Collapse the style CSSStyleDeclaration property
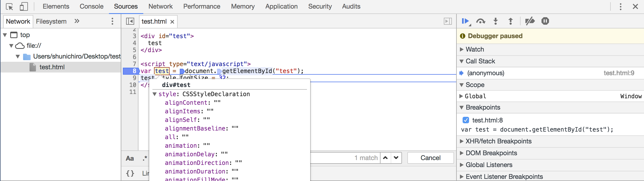Screen dimensions: 644x181 point(155,94)
